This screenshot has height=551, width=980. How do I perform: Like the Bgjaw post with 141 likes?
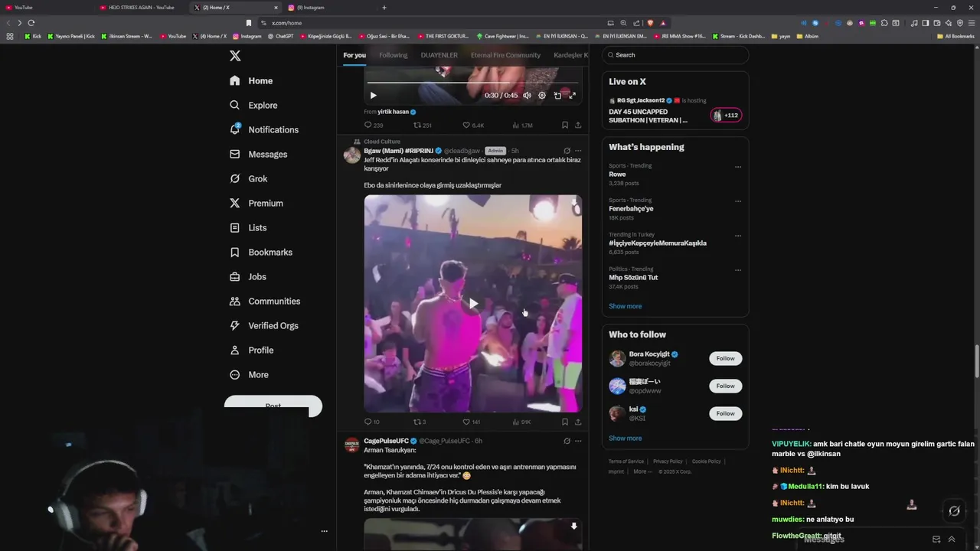click(472, 422)
